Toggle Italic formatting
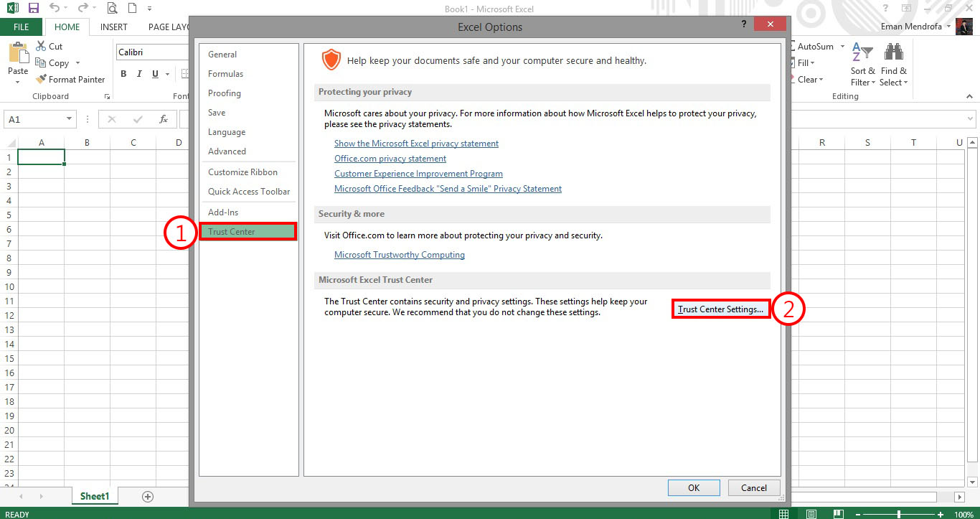Viewport: 980px width, 519px height. pyautogui.click(x=139, y=74)
